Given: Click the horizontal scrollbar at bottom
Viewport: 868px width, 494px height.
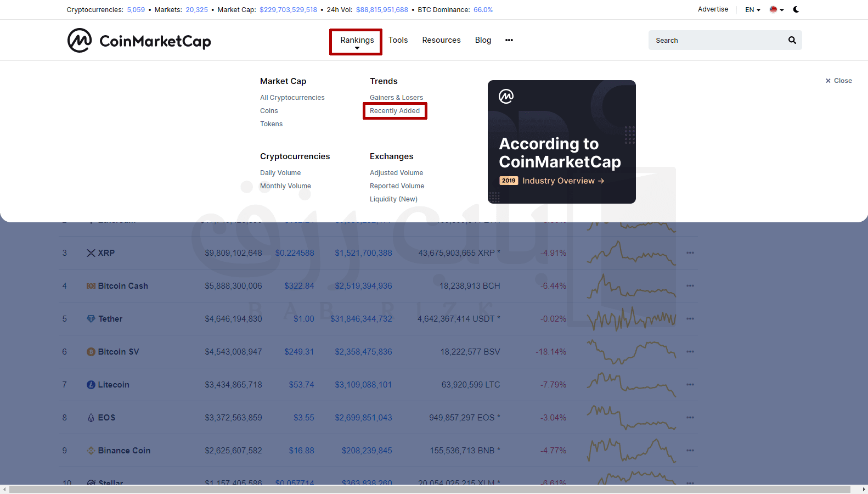Looking at the screenshot, I should click(430, 489).
